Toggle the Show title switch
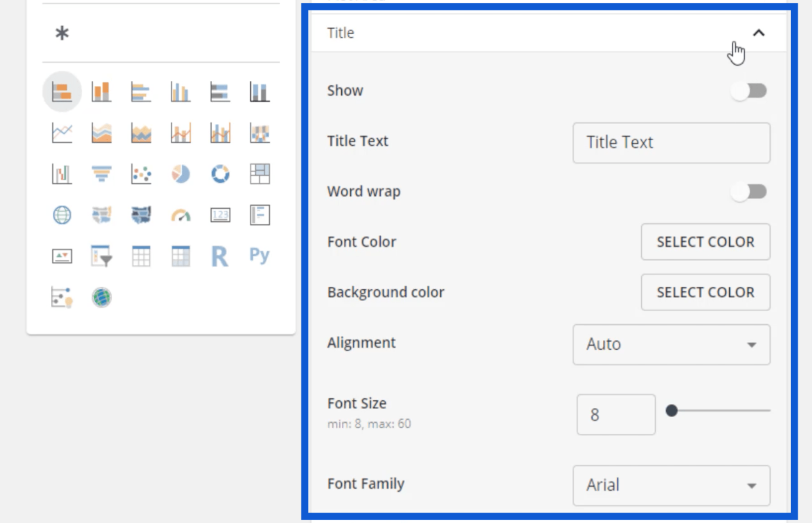 point(749,91)
